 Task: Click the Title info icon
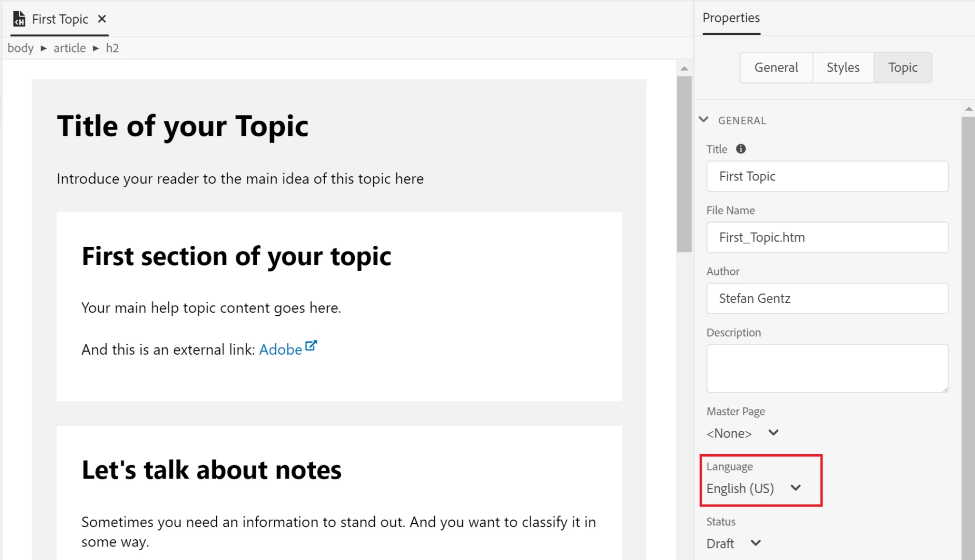741,149
